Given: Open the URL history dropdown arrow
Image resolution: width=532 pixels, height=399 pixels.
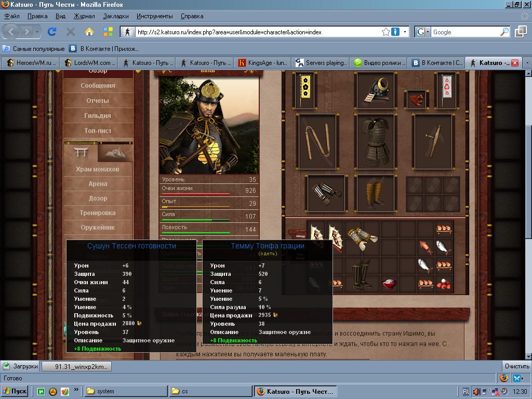Looking at the screenshot, I should [405, 32].
